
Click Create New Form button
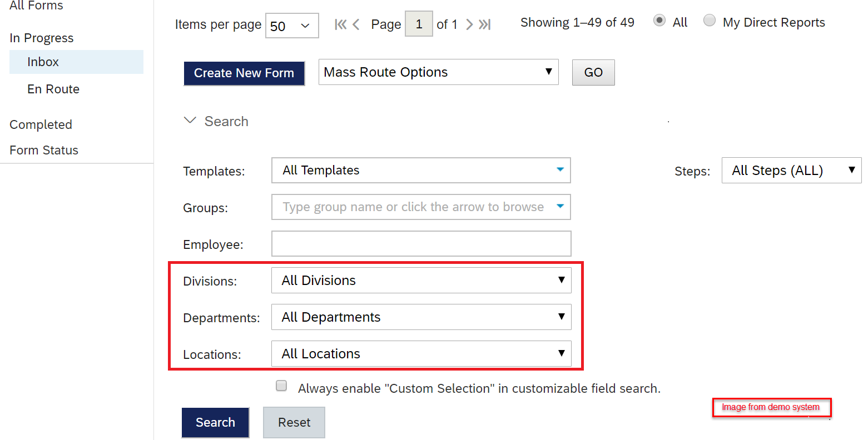244,73
